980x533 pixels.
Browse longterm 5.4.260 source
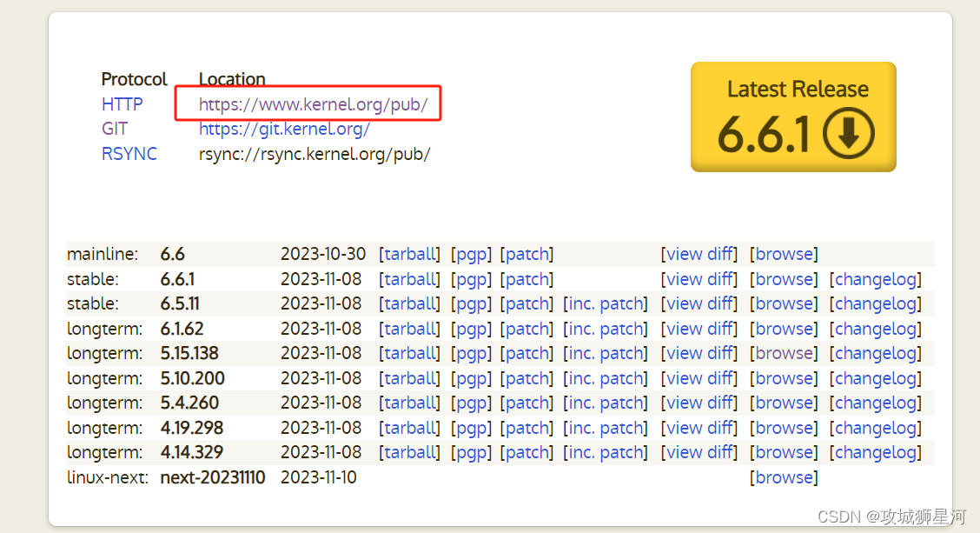pos(784,403)
